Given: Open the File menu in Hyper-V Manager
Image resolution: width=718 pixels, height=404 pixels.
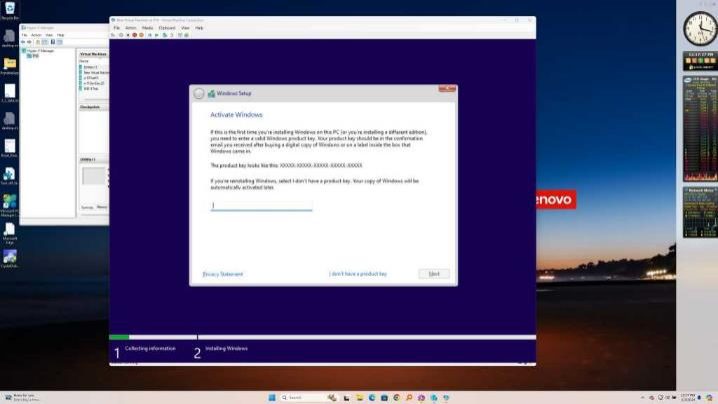Looking at the screenshot, I should [x=24, y=35].
